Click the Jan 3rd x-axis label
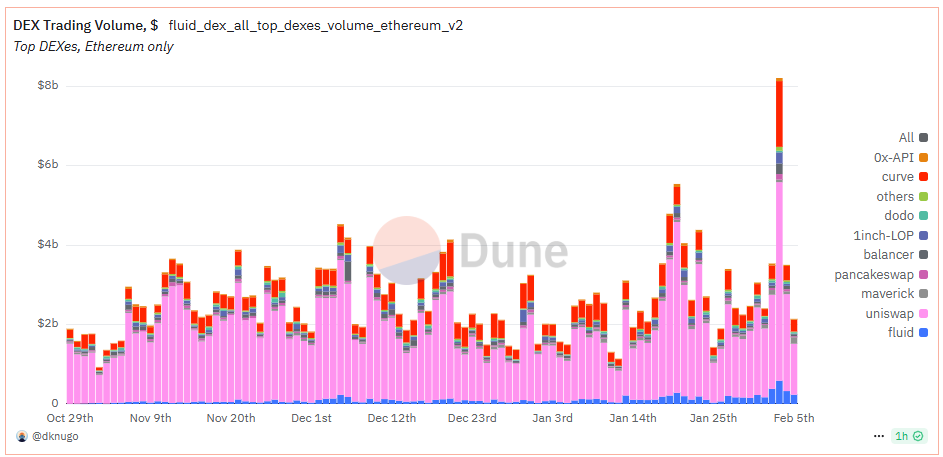This screenshot has width=943, height=457. (553, 417)
